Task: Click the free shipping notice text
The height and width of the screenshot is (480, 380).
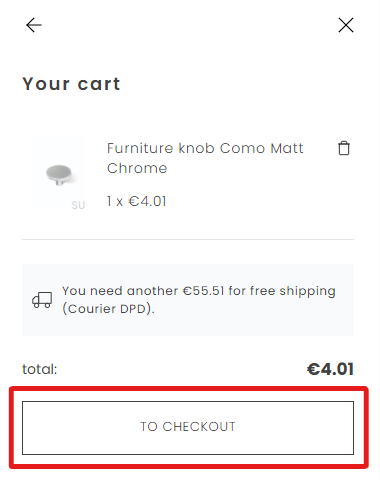Action: [199, 300]
